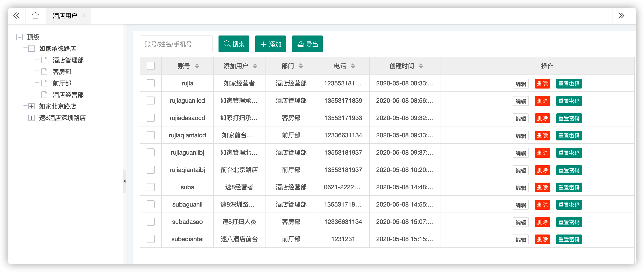This screenshot has height=272, width=644.
Task: Go to the home page icon
Action: pos(35,16)
